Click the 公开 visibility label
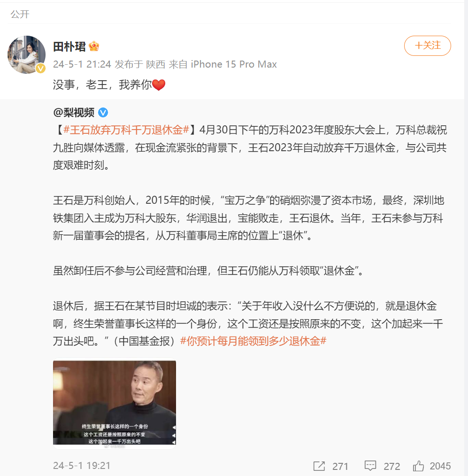 (x=20, y=14)
